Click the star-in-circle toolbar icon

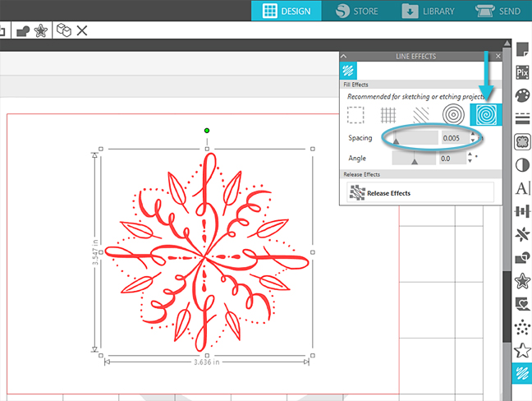[x=41, y=31]
